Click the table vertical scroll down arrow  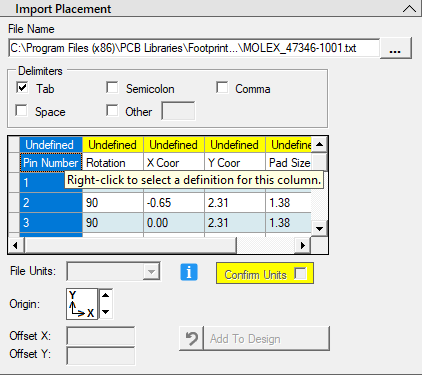coord(319,229)
